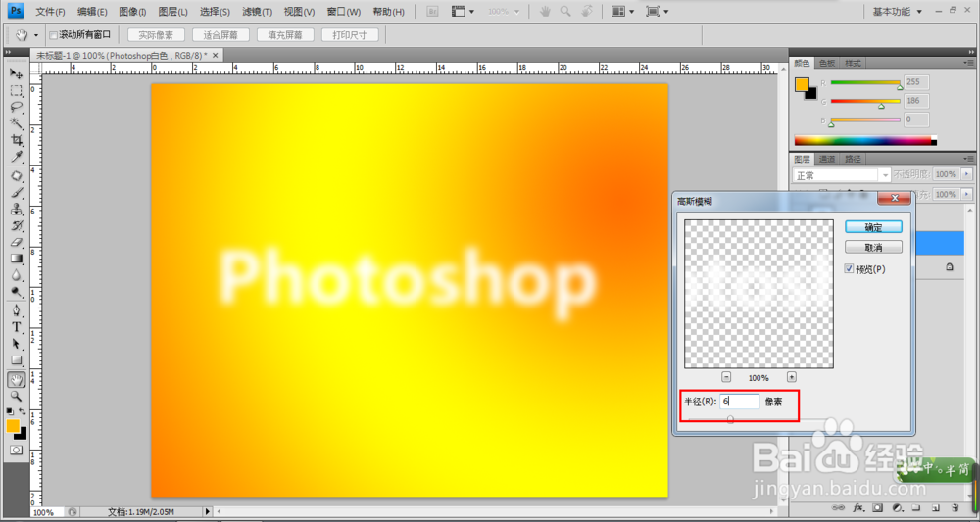Viewport: 980px width, 522px height.
Task: Click the 实际像素 button
Action: [x=156, y=35]
